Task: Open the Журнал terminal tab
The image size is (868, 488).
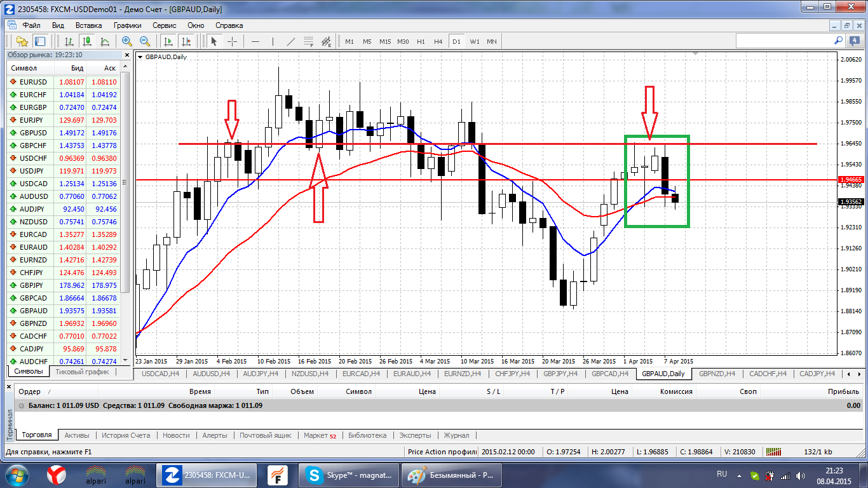Action: coord(456,435)
